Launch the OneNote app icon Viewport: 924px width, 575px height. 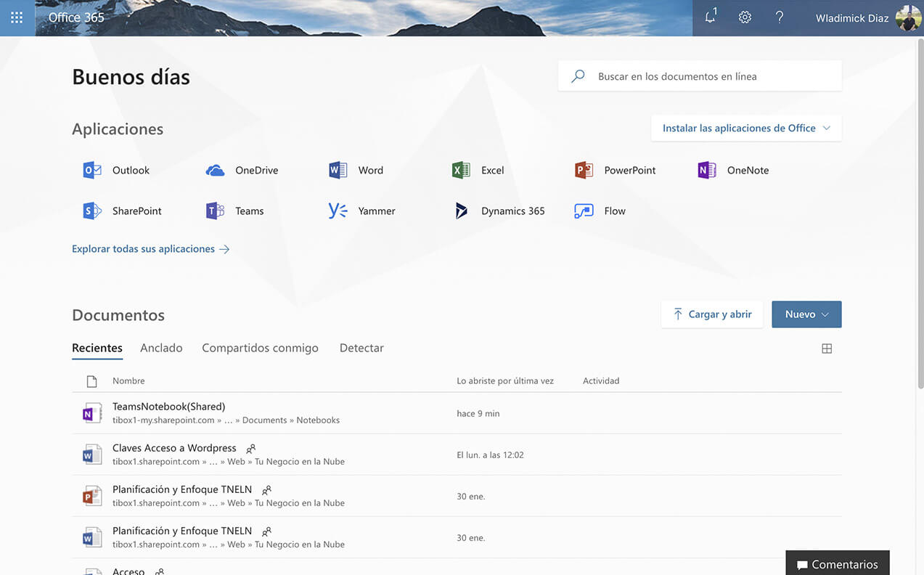coord(707,170)
